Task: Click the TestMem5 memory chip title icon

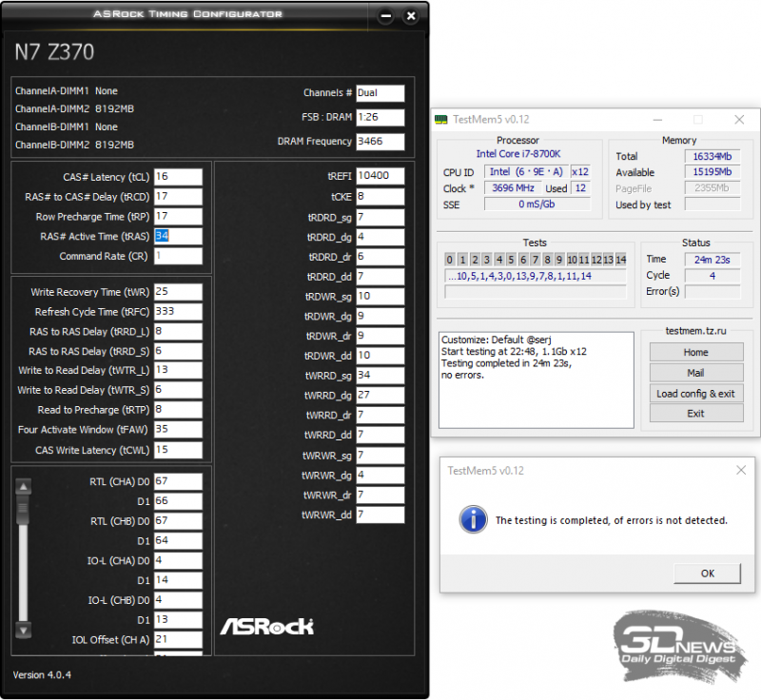Action: 441,120
